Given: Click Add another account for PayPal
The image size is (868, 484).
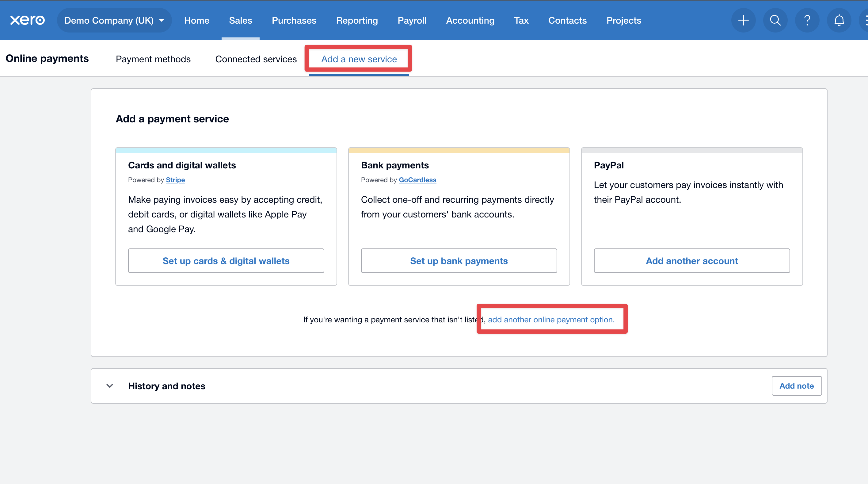Looking at the screenshot, I should click(691, 261).
